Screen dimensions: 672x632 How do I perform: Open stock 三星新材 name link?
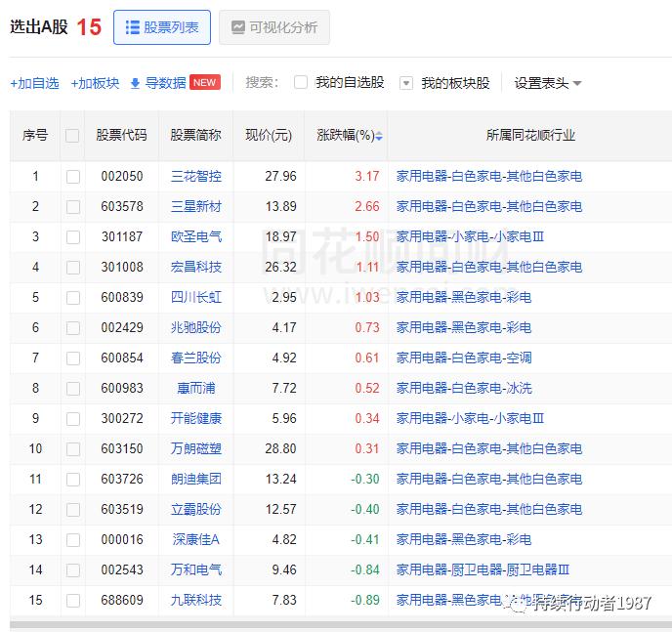(x=196, y=207)
